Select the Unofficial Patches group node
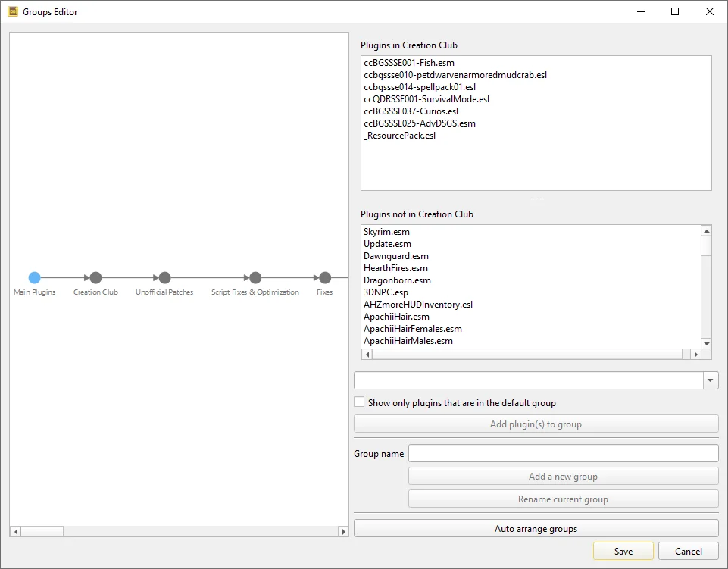The image size is (728, 569). tap(165, 278)
